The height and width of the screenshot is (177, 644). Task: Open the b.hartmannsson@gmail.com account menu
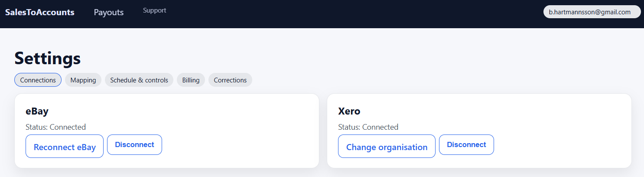(x=592, y=12)
